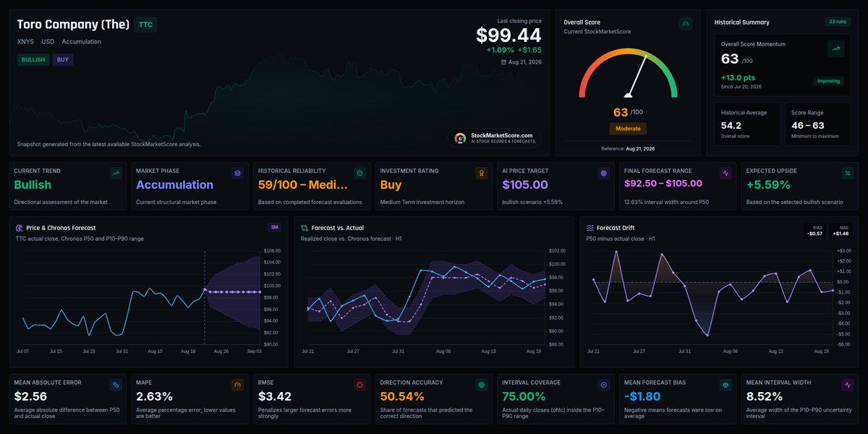The image size is (868, 434).
Task: Click the BIAS -$0.57 indicator
Action: (814, 231)
